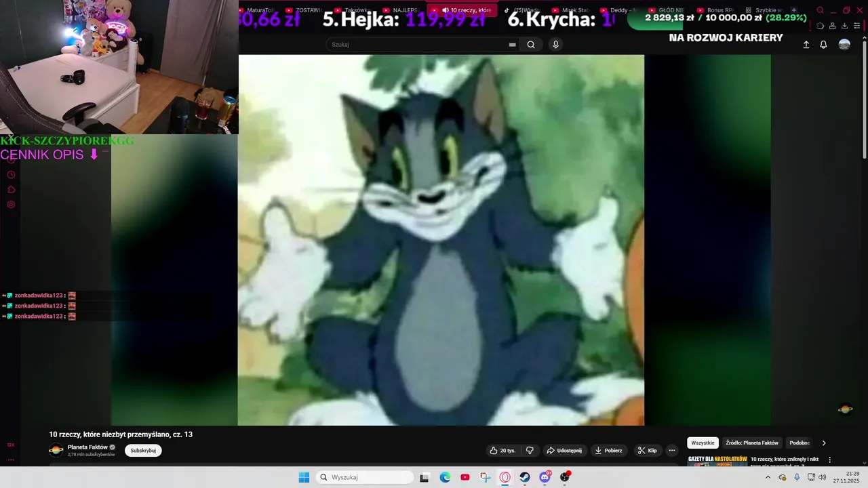Screen dimensions: 868x488
Task: Open Snipping Tool on the taskbar
Action: (x=485, y=477)
